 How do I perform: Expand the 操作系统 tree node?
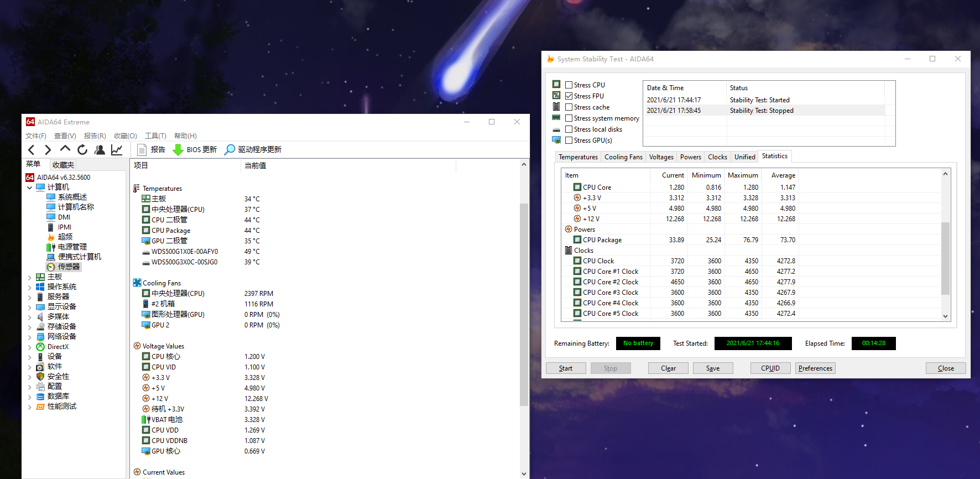click(30, 287)
